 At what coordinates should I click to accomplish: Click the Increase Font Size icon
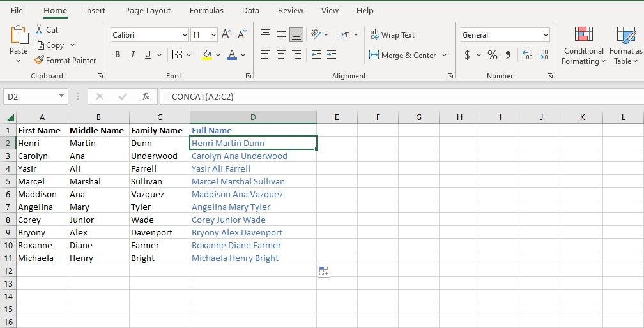click(226, 35)
